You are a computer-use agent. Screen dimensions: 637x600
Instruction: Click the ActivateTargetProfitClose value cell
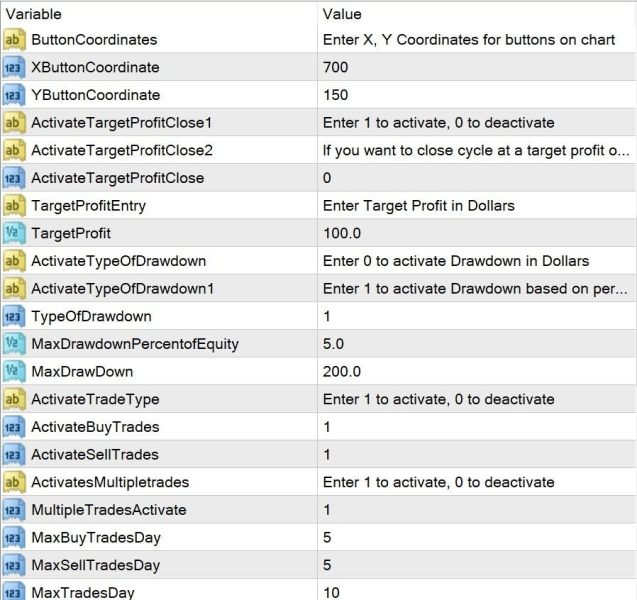477,178
